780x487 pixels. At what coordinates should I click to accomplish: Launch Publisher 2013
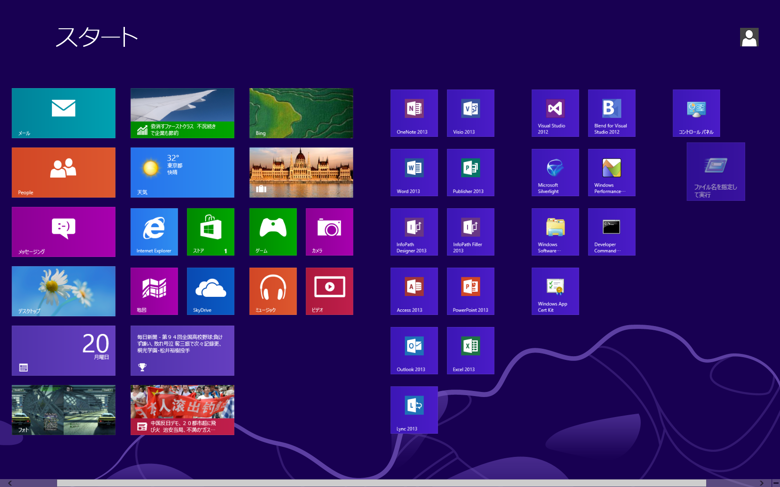[471, 173]
